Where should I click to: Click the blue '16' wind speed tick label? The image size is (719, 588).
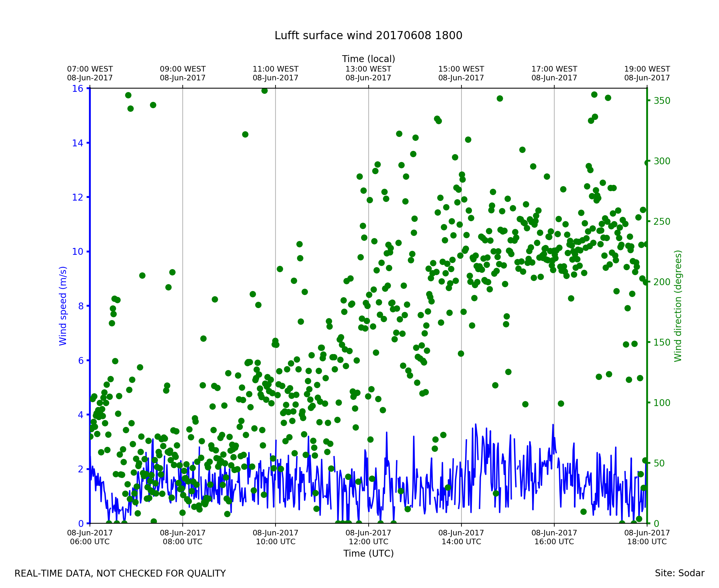click(x=77, y=89)
